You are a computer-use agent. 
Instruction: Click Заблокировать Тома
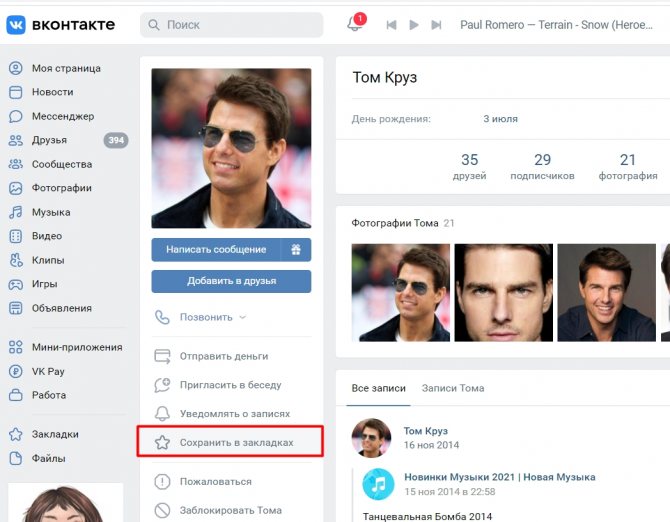(x=231, y=510)
